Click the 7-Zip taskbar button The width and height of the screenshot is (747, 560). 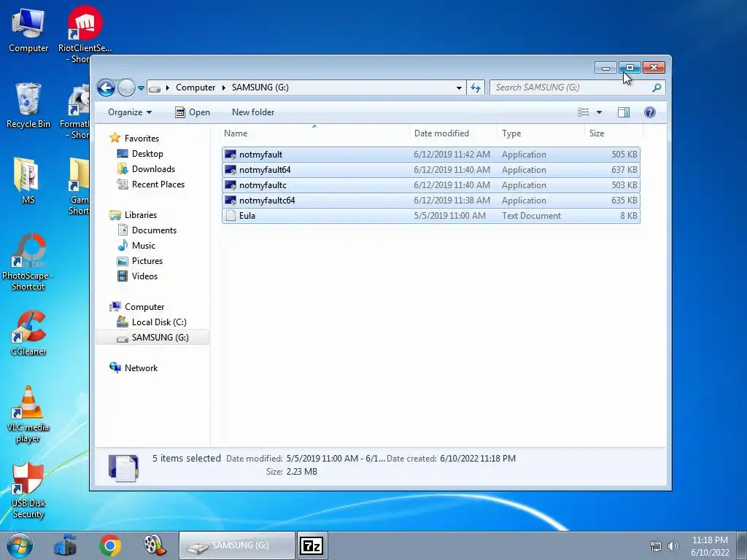312,545
